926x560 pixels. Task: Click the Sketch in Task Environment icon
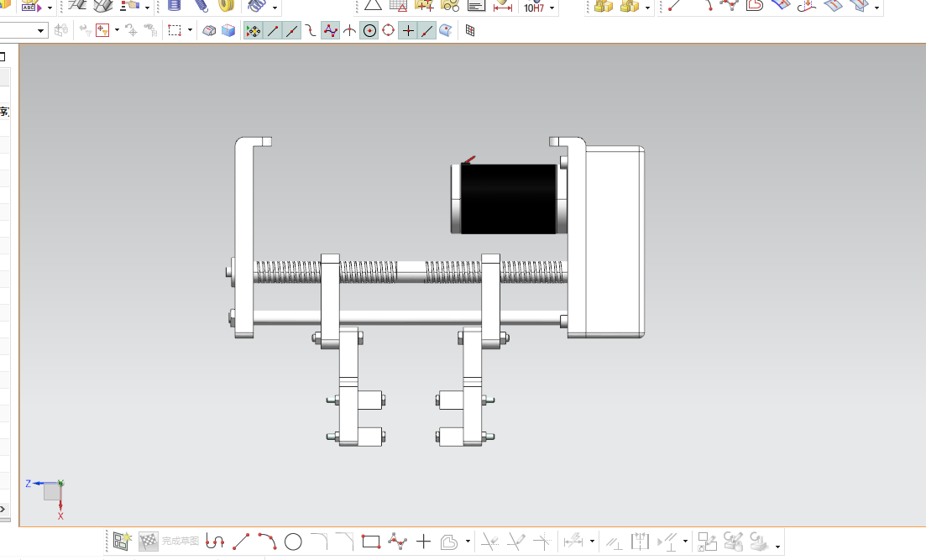(122, 541)
